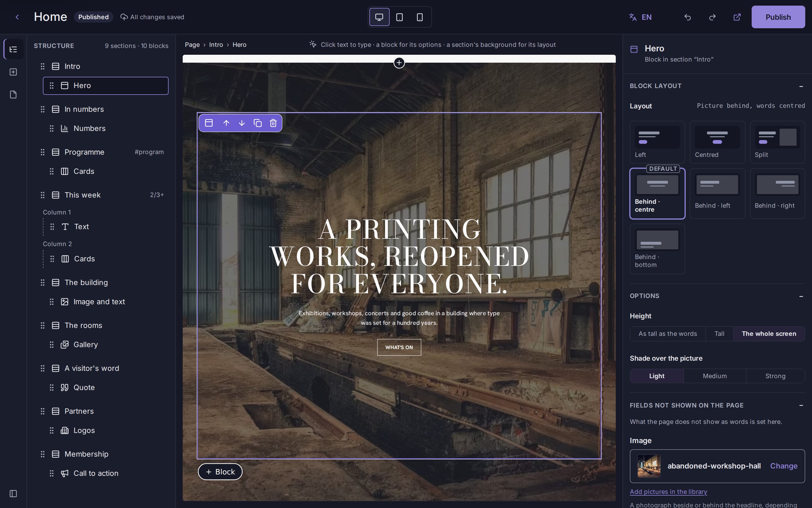The image size is (812, 508).
Task: Delete the Hero block with trash icon
Action: tap(273, 123)
